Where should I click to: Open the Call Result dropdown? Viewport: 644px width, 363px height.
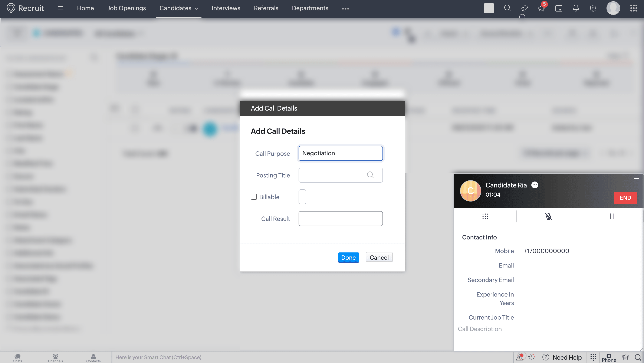tap(340, 219)
